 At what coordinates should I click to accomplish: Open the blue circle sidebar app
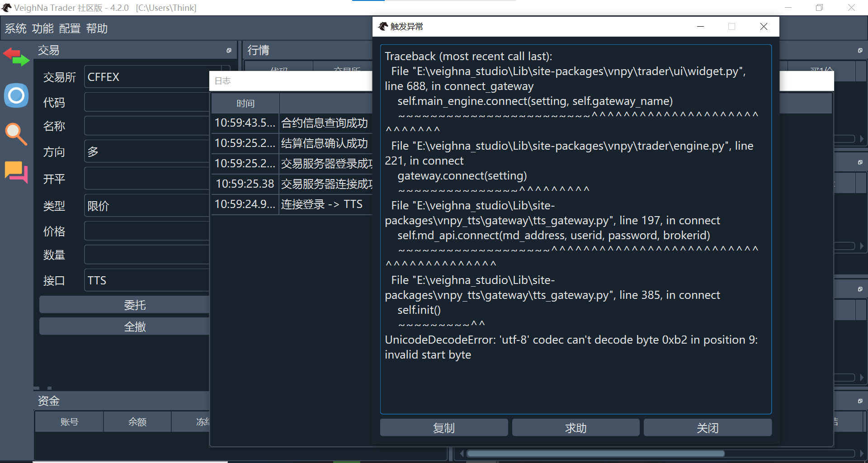point(16,95)
